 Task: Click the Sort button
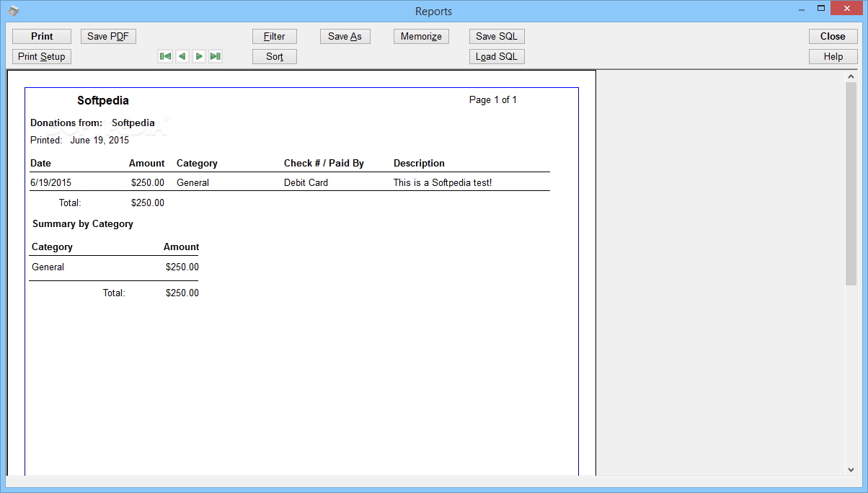click(x=275, y=56)
